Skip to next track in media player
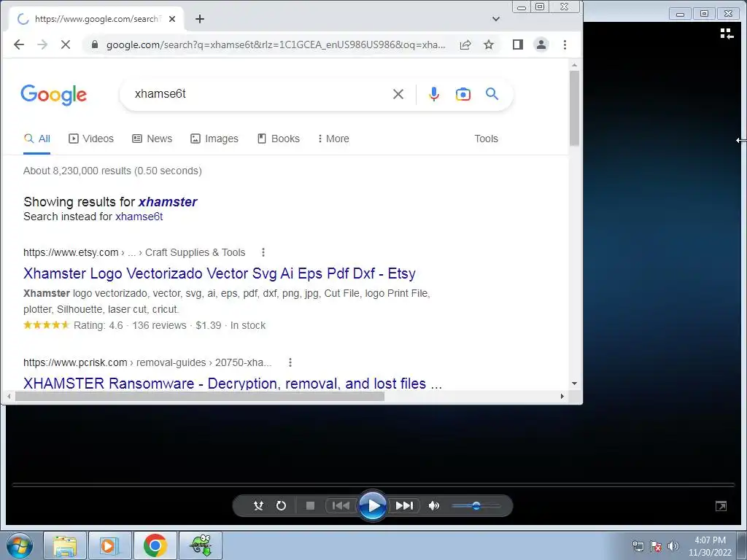This screenshot has height=560, width=747. click(x=405, y=506)
